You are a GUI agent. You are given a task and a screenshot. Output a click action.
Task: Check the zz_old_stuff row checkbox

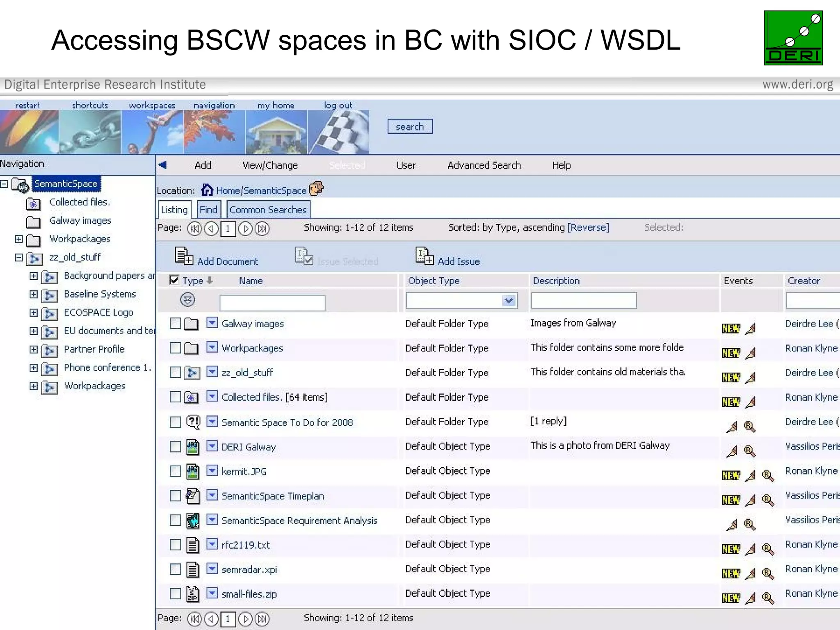pyautogui.click(x=175, y=372)
